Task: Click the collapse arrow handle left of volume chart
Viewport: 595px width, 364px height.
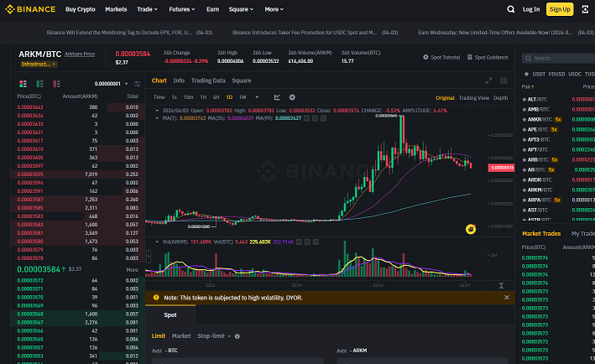Action: (149, 257)
